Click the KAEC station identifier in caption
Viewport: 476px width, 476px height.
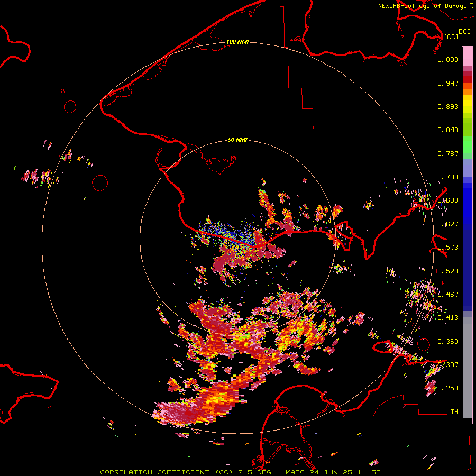point(296,472)
